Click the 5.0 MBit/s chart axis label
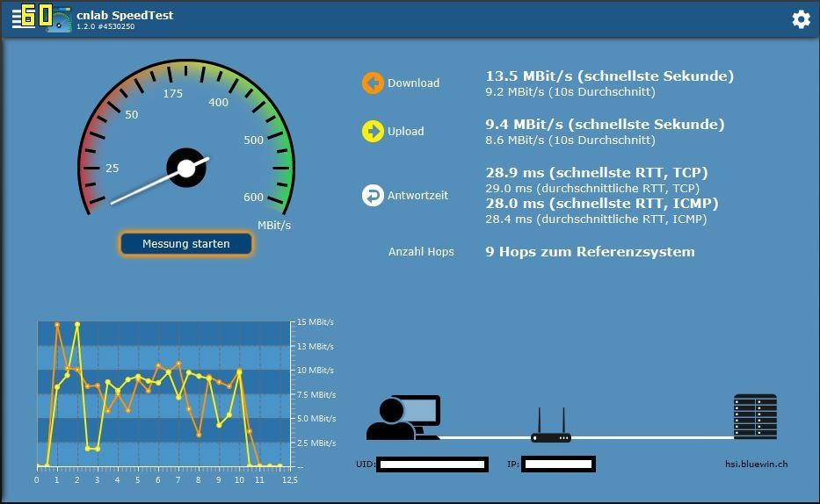Image resolution: width=820 pixels, height=504 pixels. 316,418
